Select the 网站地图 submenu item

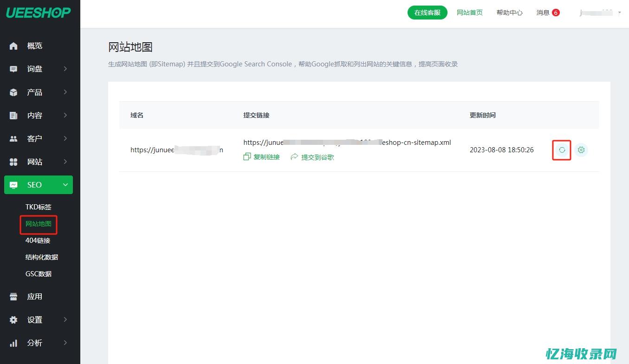pos(39,224)
